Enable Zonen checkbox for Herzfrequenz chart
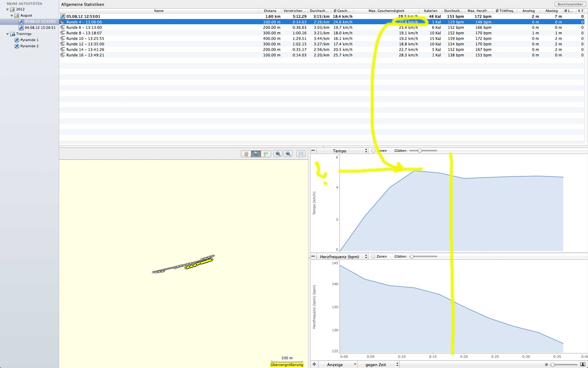This screenshot has width=588, height=368. coord(373,256)
